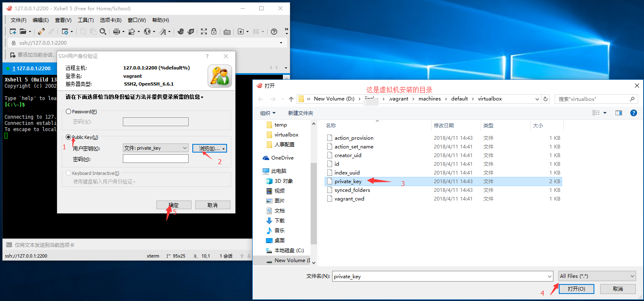Screen dimensions: 644x301
Task: Select synced_folders file in the list
Action: 352,190
